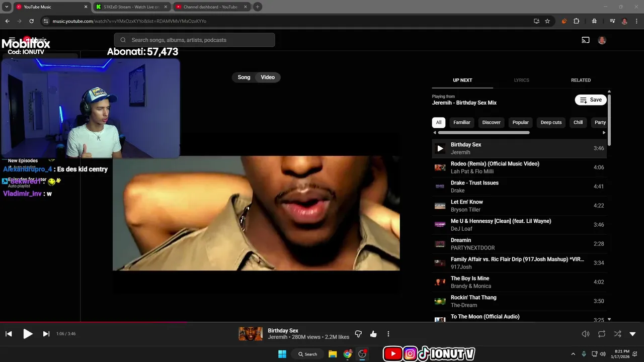Open the player bar three-dot menu
The height and width of the screenshot is (362, 644).
388,334
